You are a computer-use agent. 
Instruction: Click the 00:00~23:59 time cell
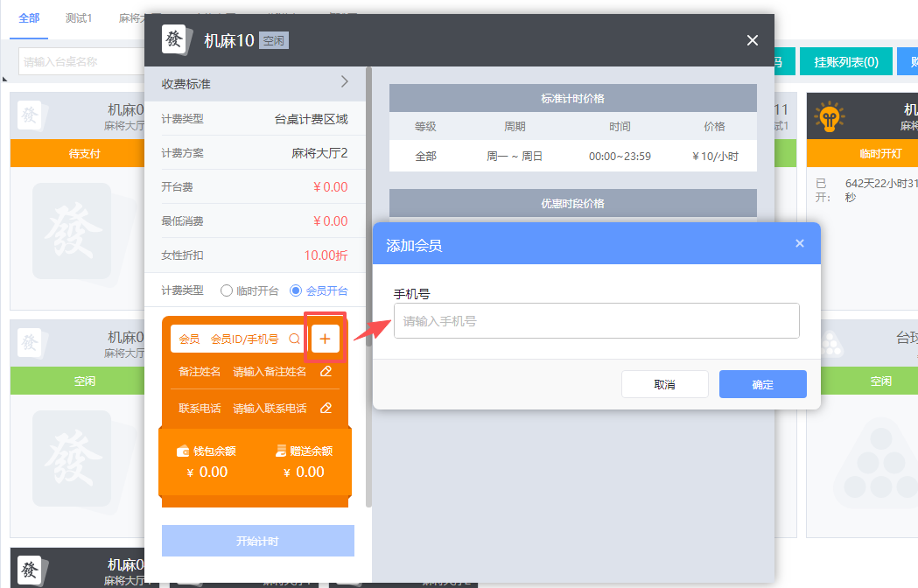(x=620, y=157)
